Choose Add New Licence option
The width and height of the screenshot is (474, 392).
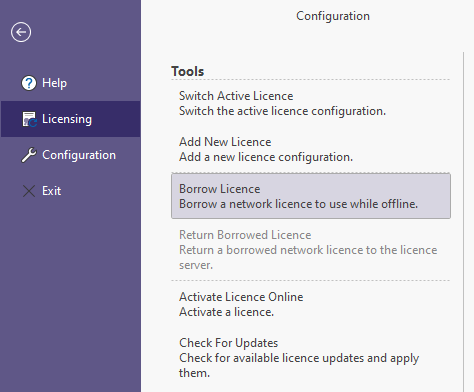click(x=311, y=149)
